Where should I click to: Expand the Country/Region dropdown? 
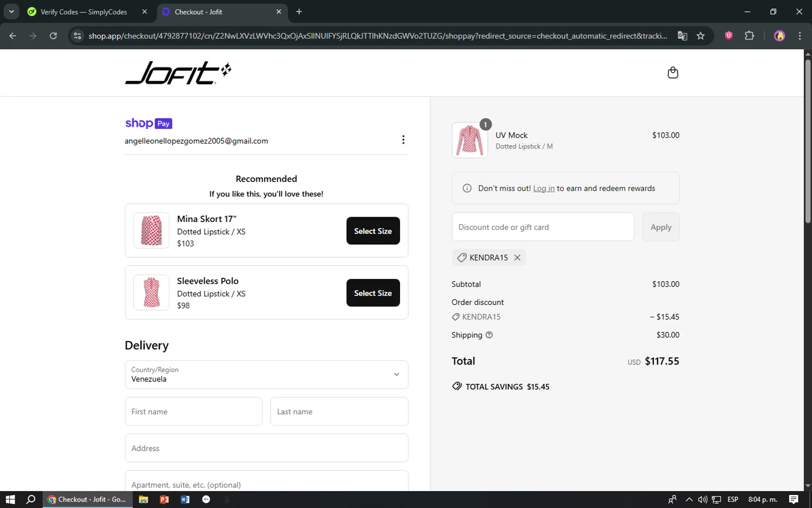point(266,375)
